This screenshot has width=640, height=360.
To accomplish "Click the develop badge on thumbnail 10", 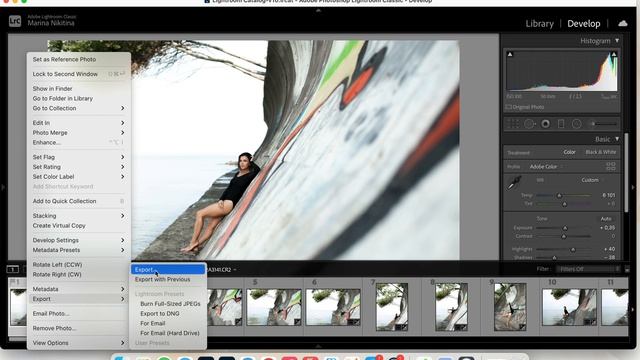I will click(593, 322).
